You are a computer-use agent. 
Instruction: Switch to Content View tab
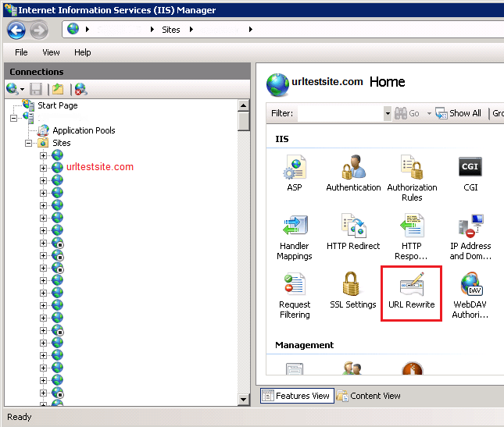[369, 396]
